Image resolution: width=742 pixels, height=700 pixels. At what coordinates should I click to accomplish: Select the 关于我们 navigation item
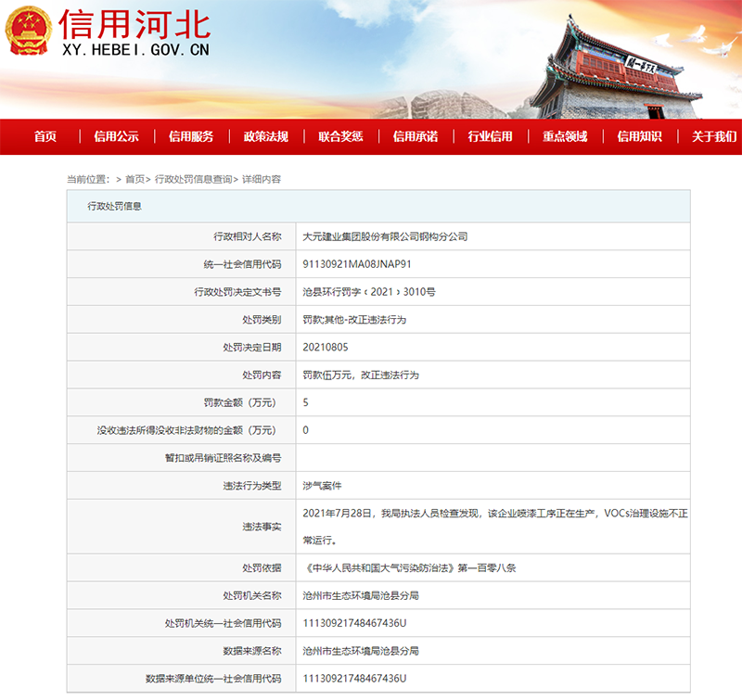(x=714, y=136)
